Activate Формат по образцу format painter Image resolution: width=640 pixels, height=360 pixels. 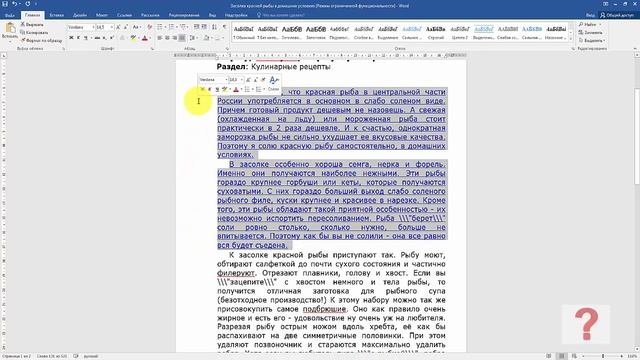(x=42, y=40)
